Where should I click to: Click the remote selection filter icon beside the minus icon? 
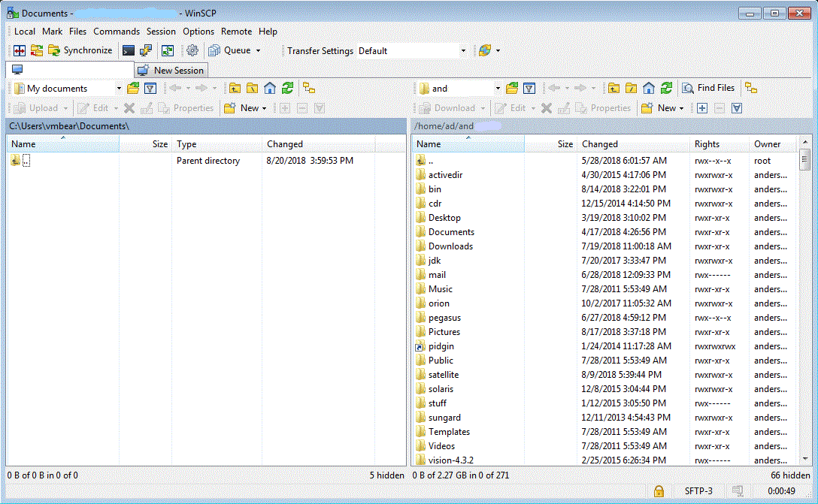(737, 108)
